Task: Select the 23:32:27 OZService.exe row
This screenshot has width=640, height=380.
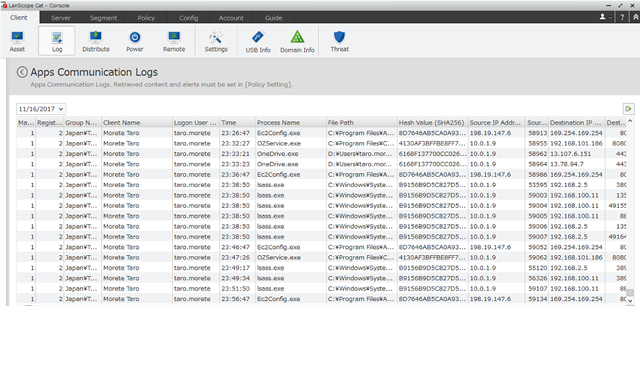Action: (321, 143)
